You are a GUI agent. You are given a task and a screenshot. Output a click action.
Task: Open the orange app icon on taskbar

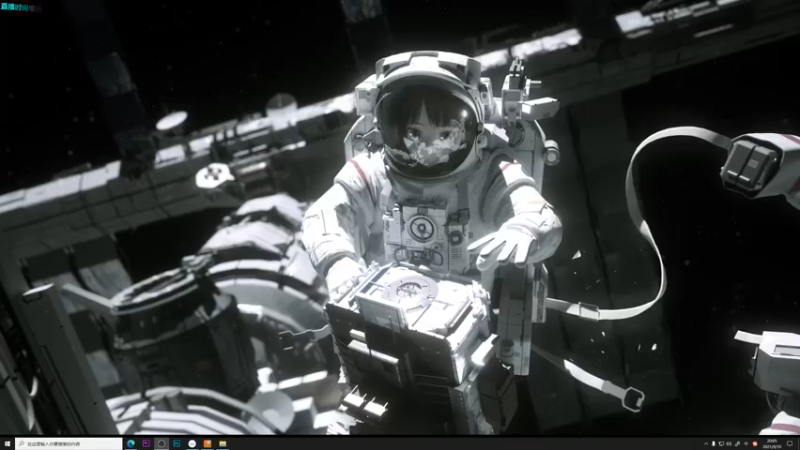coord(207,444)
